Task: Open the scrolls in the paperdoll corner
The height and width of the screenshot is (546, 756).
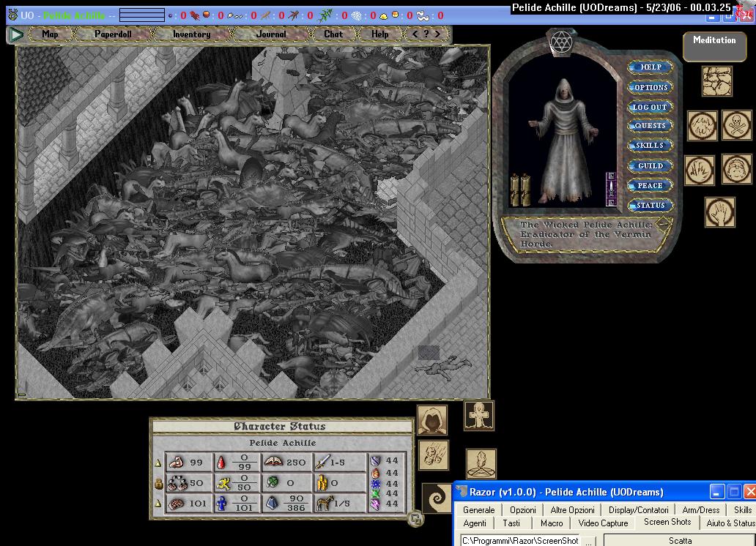Action: coord(520,190)
